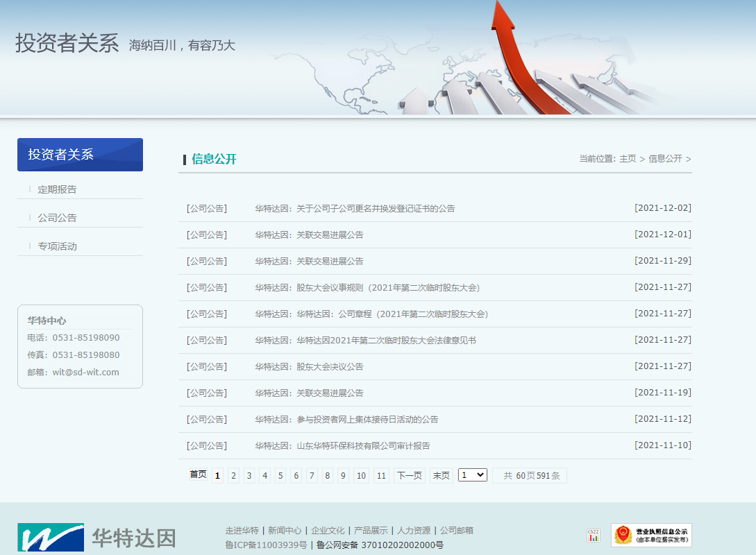Open the page number dropdown
The height and width of the screenshot is (555, 756).
(x=473, y=475)
